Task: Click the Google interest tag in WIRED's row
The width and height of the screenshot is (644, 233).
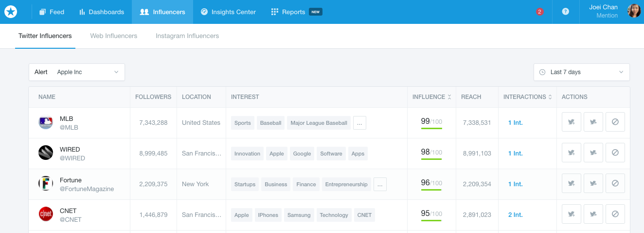Action: [x=302, y=154]
